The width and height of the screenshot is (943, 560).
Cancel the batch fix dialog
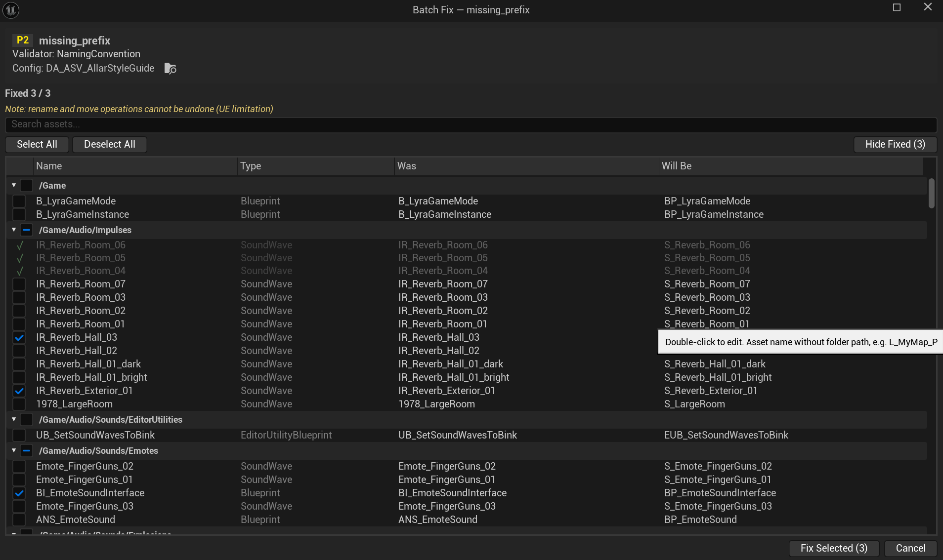coord(910,548)
